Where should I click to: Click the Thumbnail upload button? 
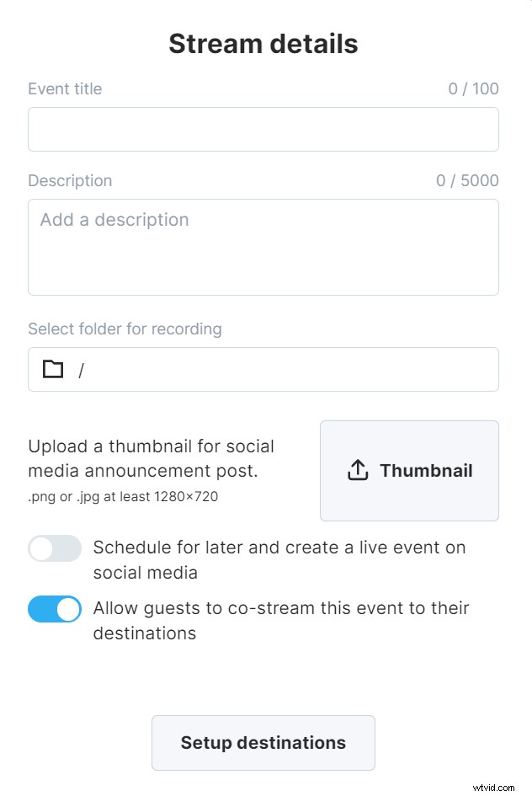click(409, 470)
